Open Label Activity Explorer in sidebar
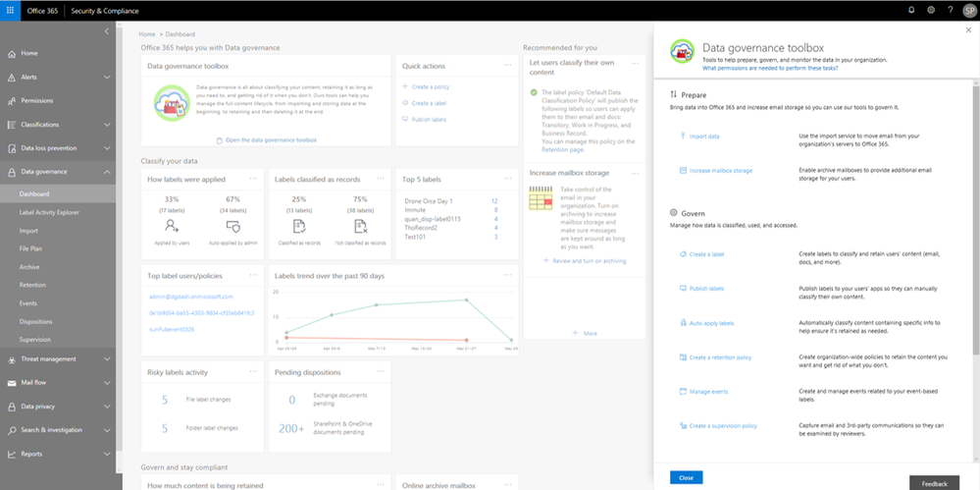 [49, 213]
